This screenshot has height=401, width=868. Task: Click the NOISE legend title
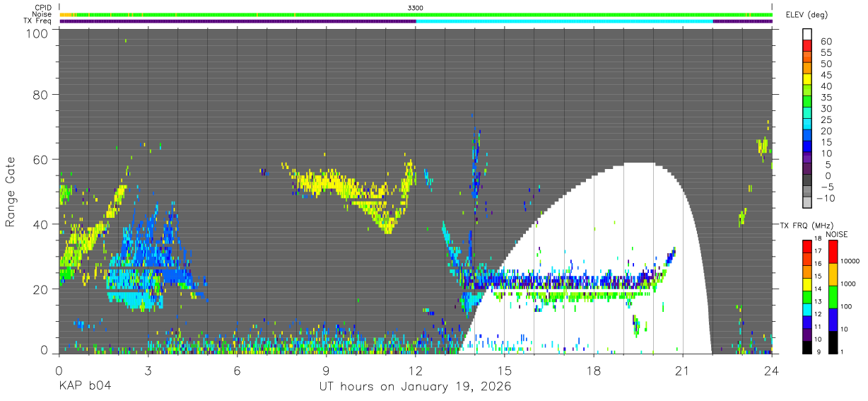click(835, 234)
